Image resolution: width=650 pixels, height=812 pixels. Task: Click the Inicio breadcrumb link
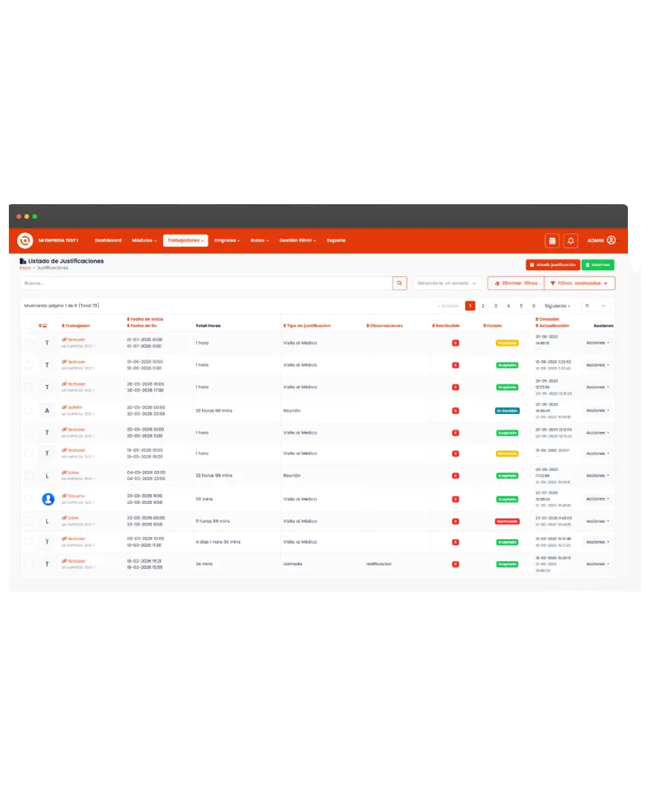tap(25, 267)
